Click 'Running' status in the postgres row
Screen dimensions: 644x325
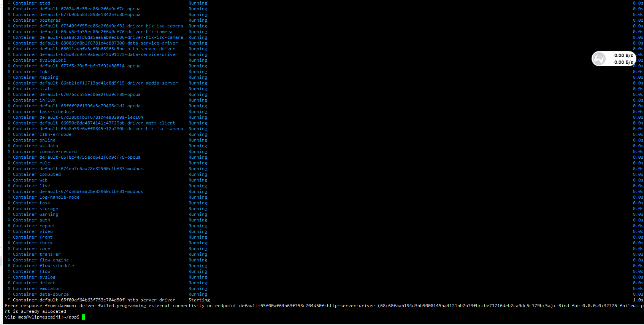[x=198, y=20]
